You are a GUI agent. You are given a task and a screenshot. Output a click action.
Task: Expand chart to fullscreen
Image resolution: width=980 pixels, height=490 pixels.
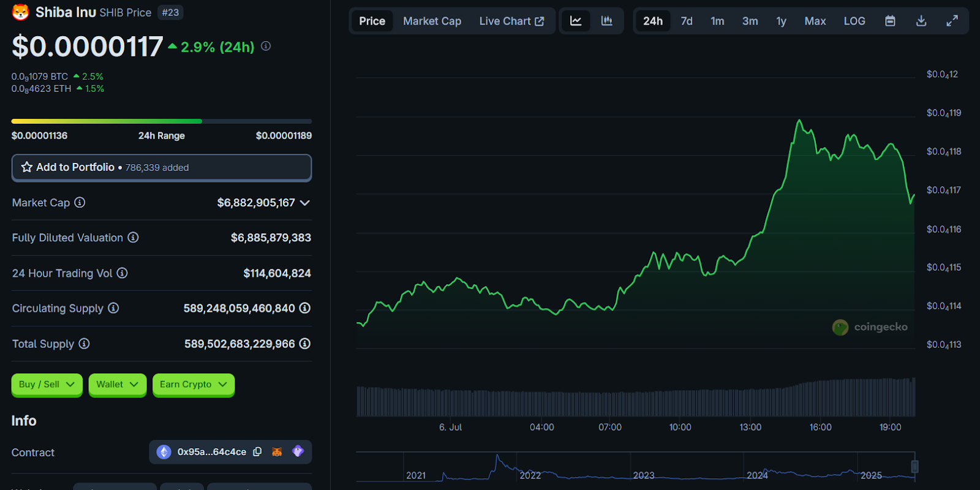[x=952, y=21]
